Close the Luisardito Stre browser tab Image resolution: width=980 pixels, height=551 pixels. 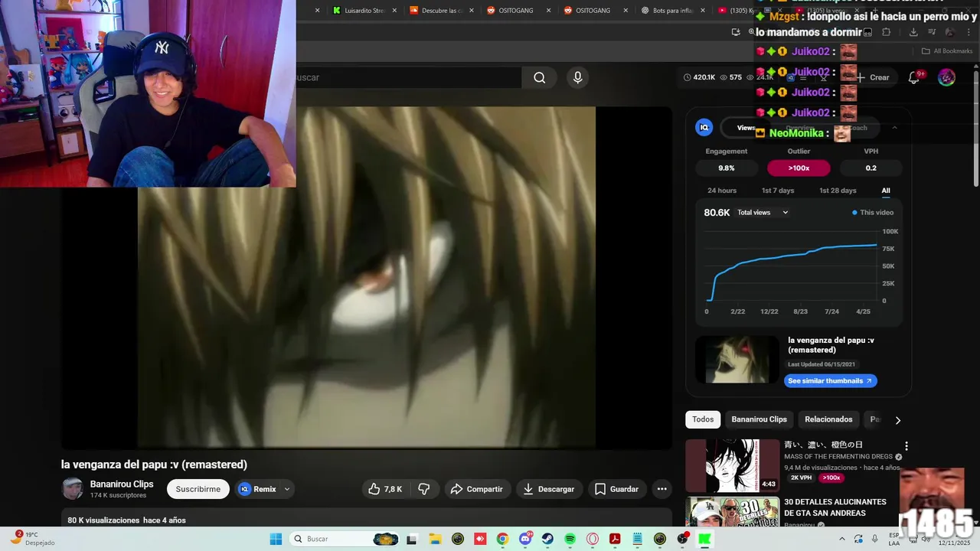click(x=395, y=11)
